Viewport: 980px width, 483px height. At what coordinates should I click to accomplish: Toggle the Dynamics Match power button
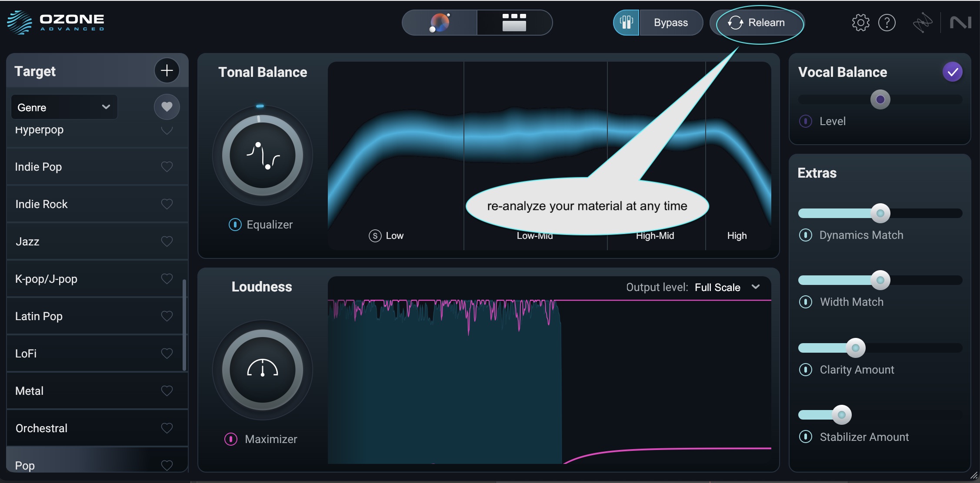pos(806,235)
